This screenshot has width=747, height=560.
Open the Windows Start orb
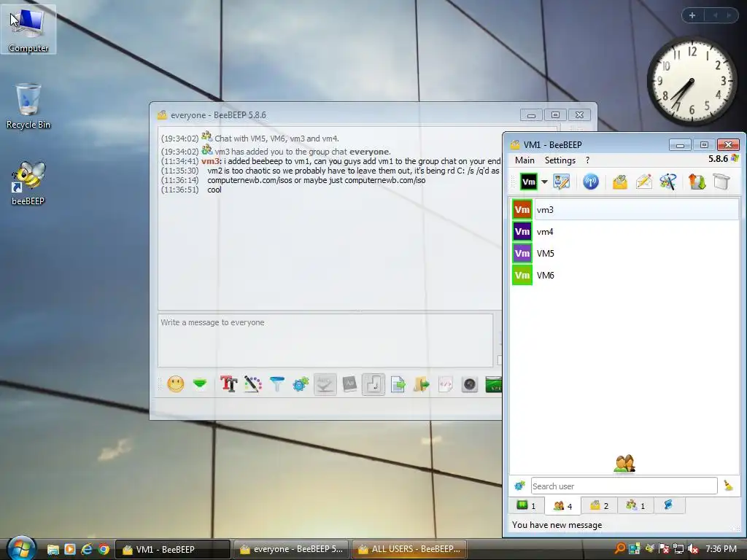[x=21, y=548]
